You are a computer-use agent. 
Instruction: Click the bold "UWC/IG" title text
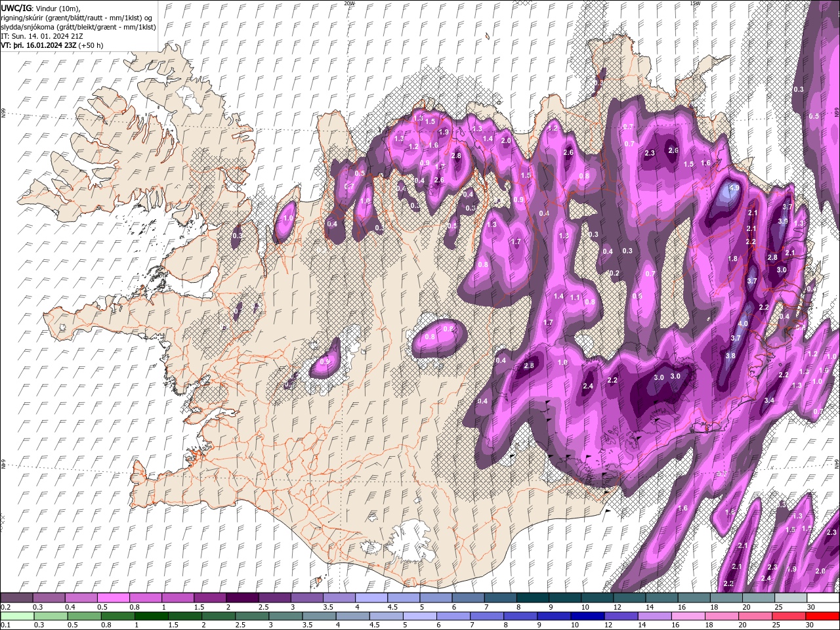point(16,8)
